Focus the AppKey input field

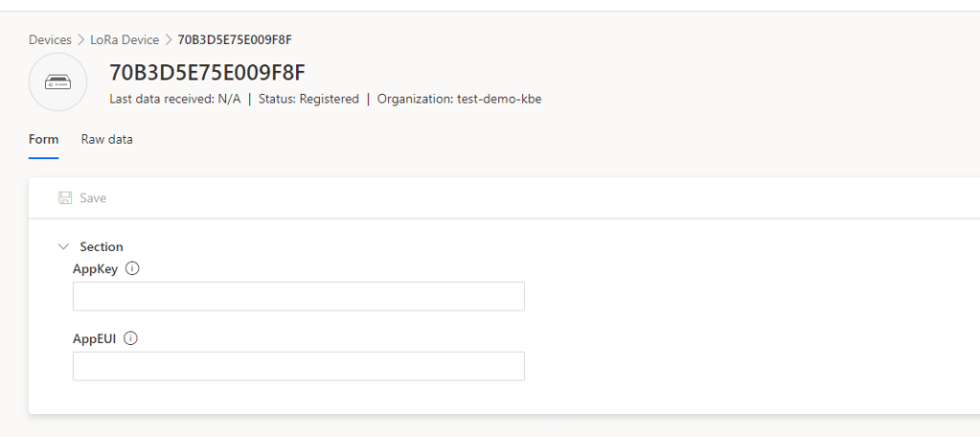(x=298, y=296)
